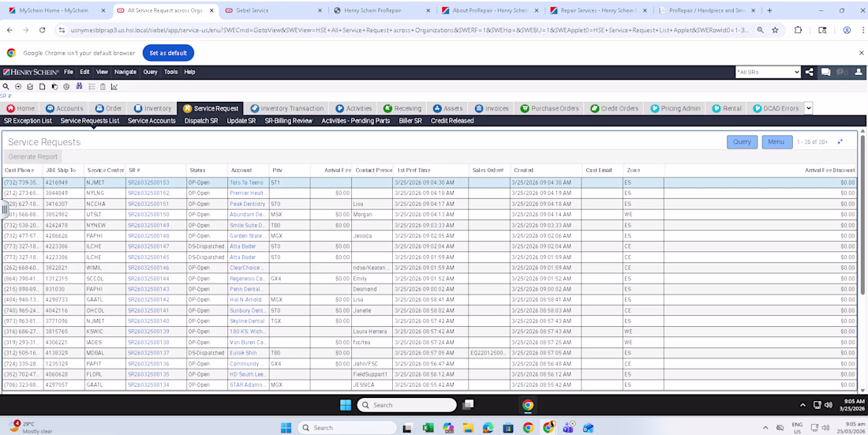Open Chrome profile avatar icon
The width and height of the screenshot is (868, 435).
point(847,31)
